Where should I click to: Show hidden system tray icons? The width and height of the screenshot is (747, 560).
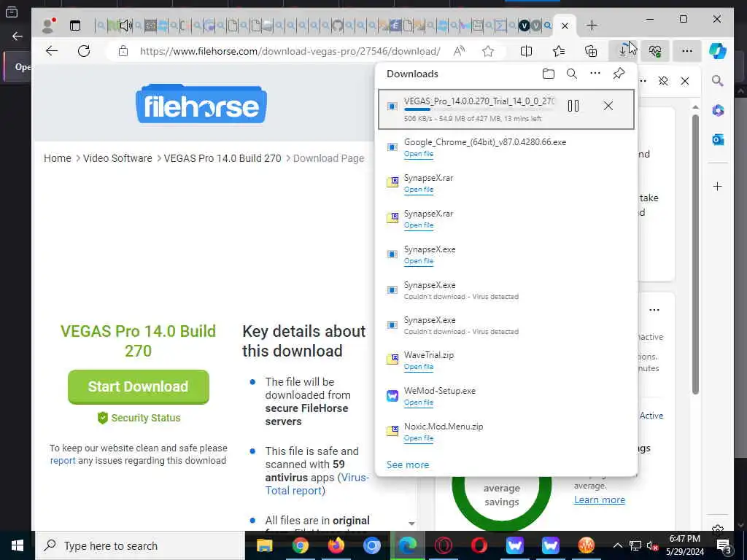617,545
